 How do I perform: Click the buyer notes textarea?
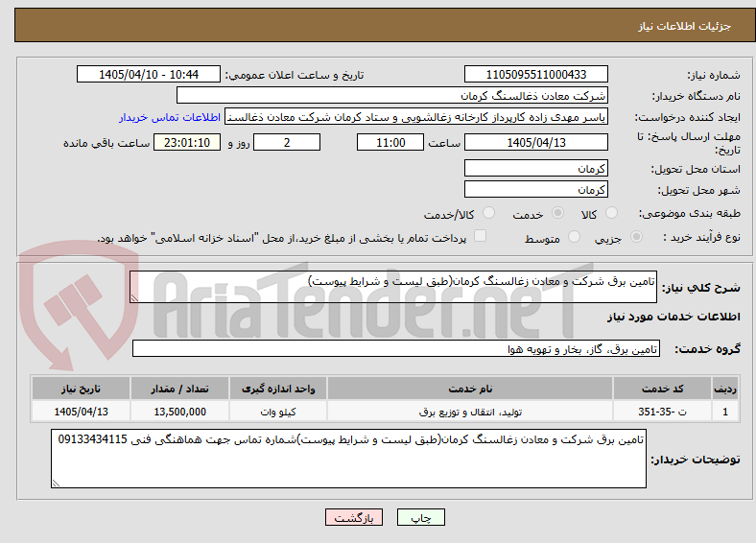348,459
